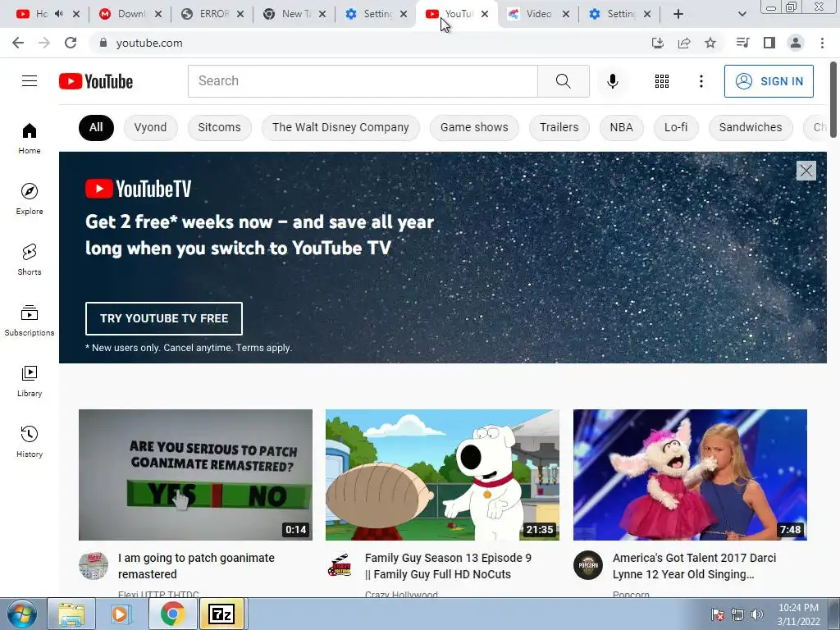Open Windows Explorer from taskbar

[71, 614]
